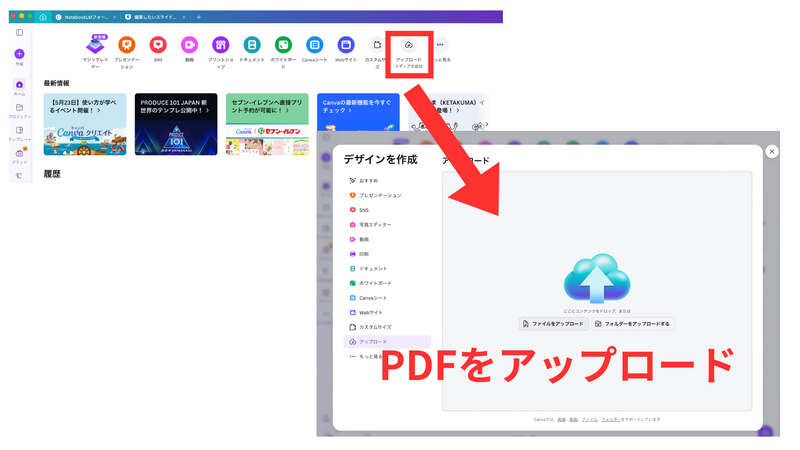
Task: Select ホワイトボード in the デザインを作成 dialog list
Action: (x=387, y=283)
